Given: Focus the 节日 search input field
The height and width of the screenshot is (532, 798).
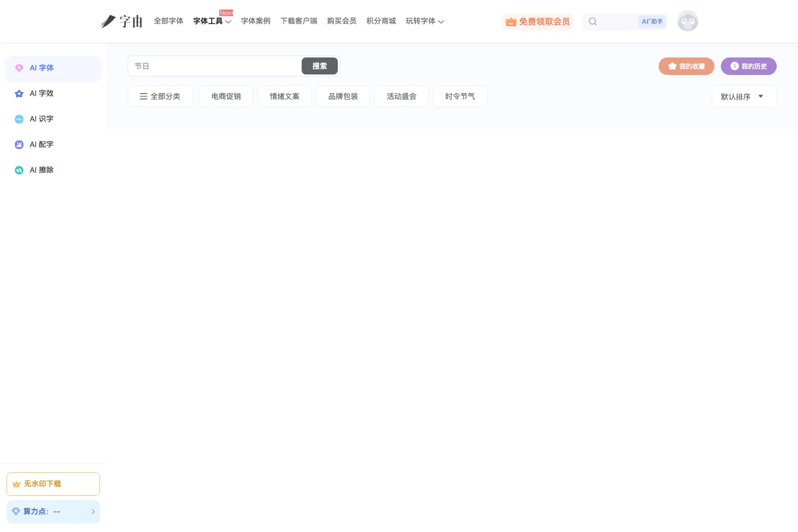Looking at the screenshot, I should (x=215, y=66).
